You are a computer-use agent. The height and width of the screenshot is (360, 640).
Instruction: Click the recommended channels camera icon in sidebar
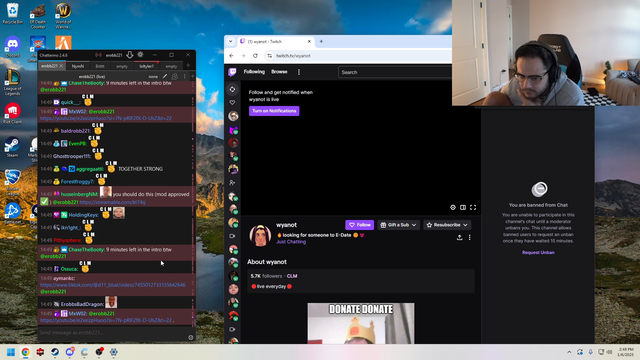(233, 236)
